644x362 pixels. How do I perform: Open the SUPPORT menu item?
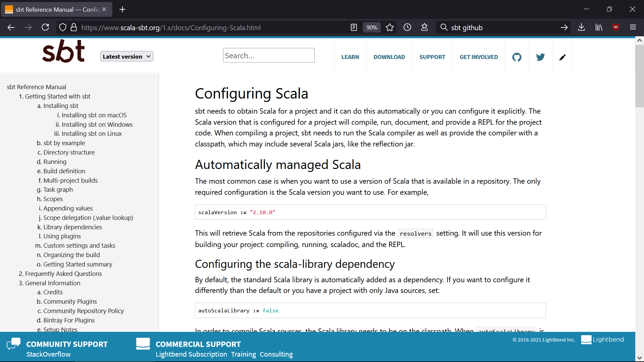(432, 57)
